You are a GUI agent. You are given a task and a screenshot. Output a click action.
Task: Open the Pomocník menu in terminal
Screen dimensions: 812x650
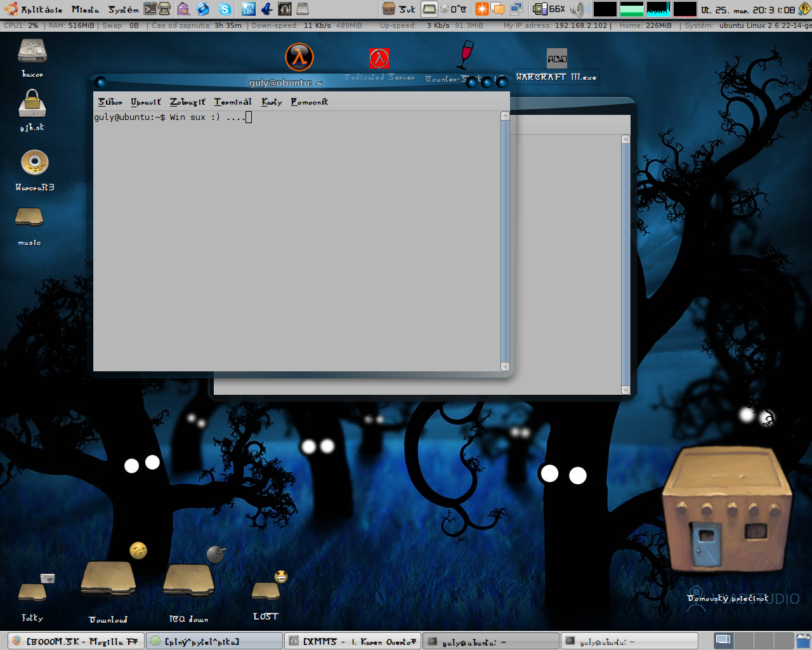[x=310, y=102]
